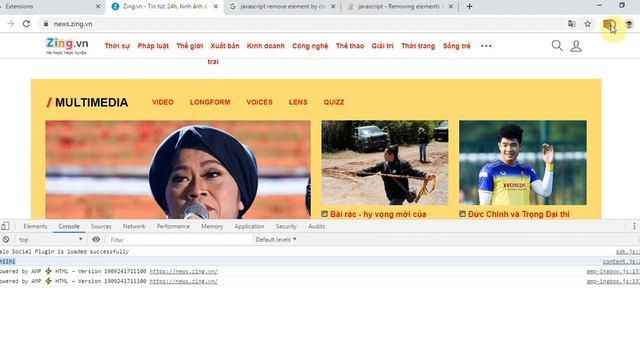Click the highlighted extension icon in toolbar
640x360 pixels.
(x=609, y=24)
